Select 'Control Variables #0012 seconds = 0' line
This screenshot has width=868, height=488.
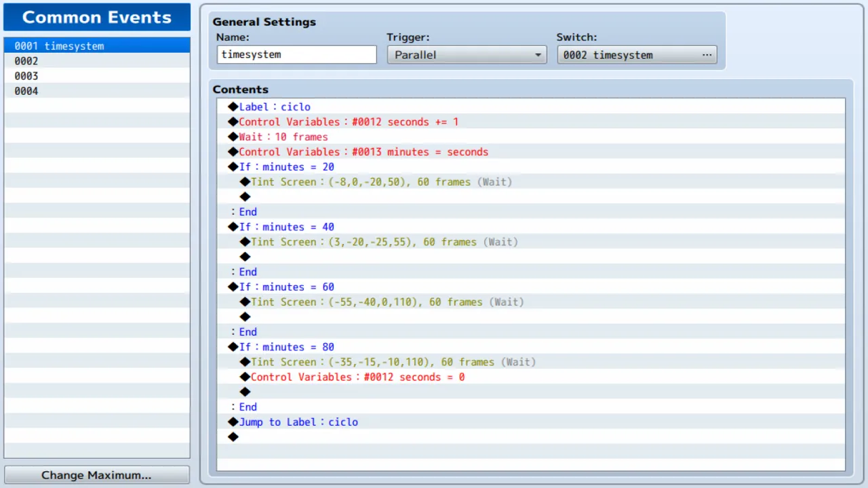pyautogui.click(x=531, y=377)
